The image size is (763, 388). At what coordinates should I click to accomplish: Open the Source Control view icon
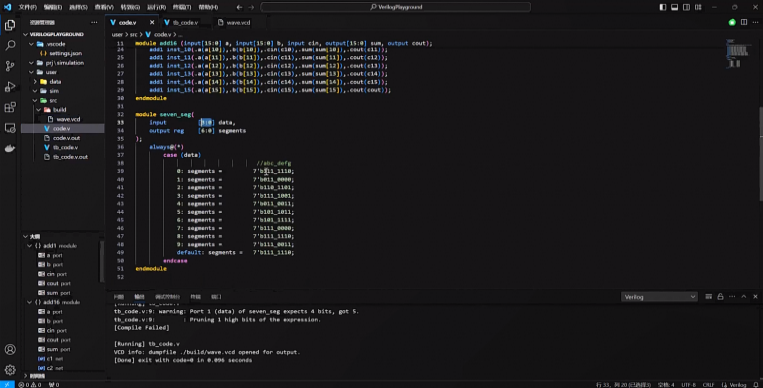point(10,66)
